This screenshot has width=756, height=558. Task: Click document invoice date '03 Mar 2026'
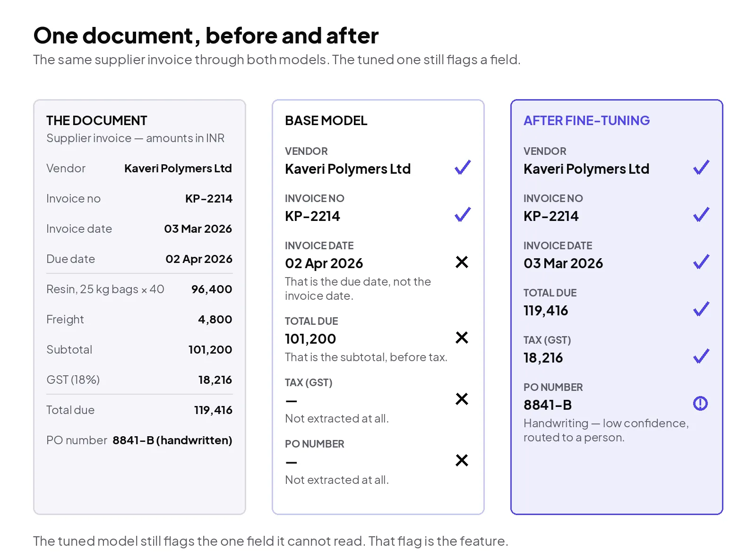point(198,229)
